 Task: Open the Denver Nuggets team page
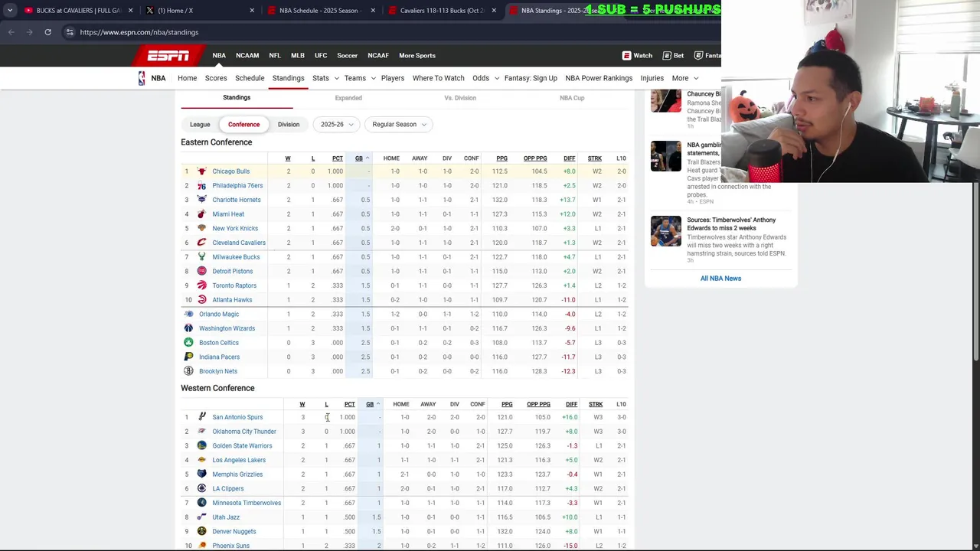click(234, 531)
